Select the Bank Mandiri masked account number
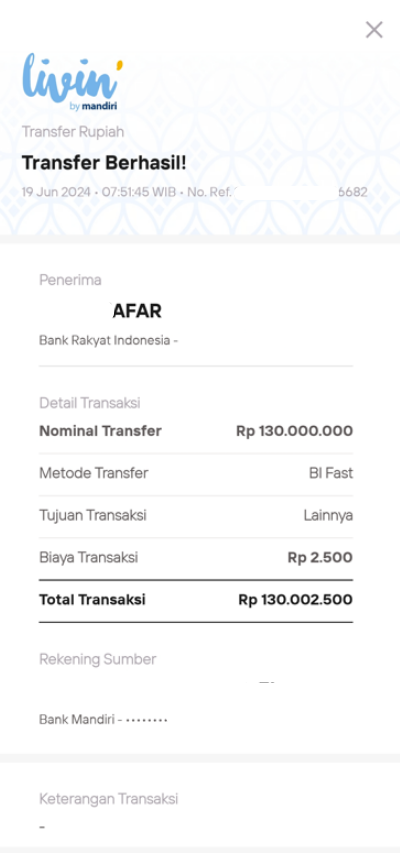The height and width of the screenshot is (853, 400). click(x=103, y=720)
